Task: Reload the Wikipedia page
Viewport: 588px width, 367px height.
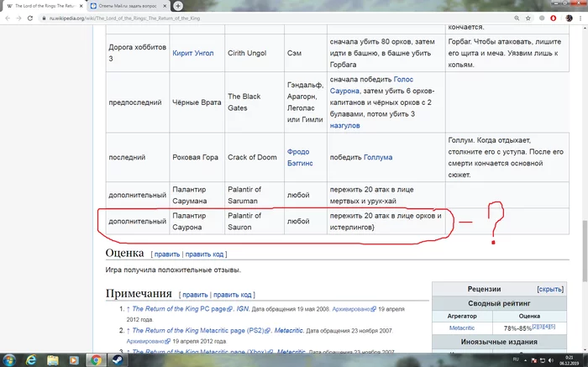Action: click(x=30, y=18)
